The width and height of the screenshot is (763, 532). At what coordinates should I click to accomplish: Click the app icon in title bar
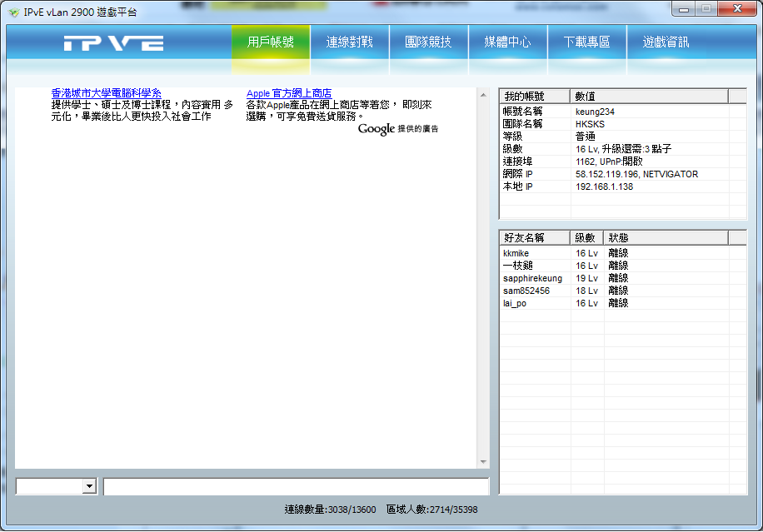click(x=13, y=12)
